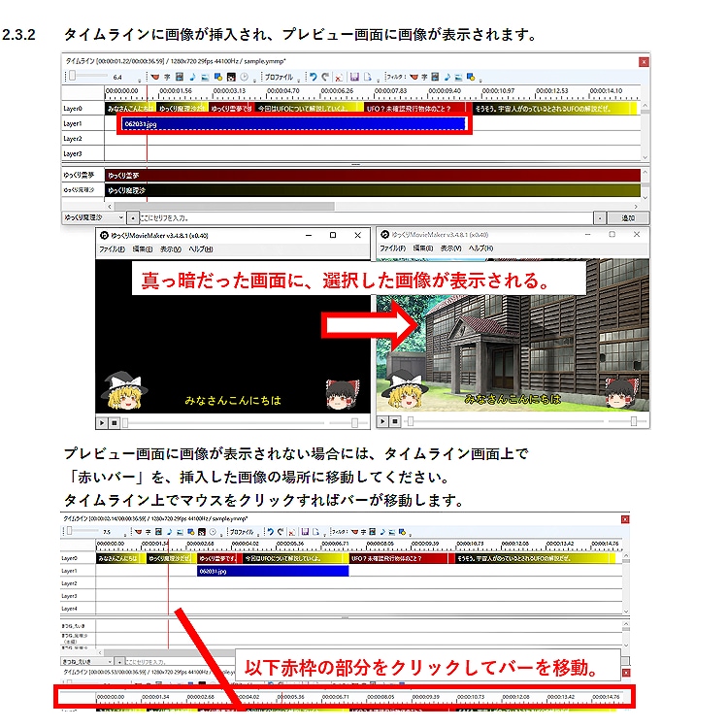Select the ゆっくり魔理沙 yellow character bar in top timeline
Image resolution: width=728 pixels, height=728 pixels.
coord(373,190)
